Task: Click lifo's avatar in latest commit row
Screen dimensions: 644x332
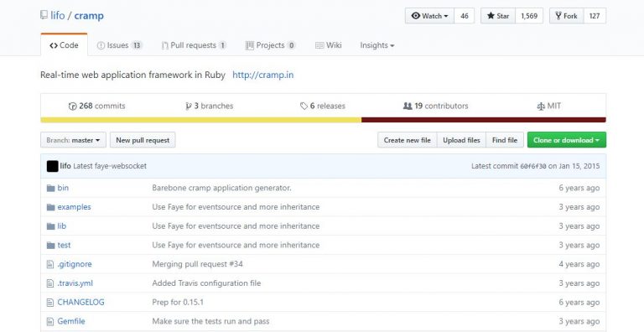Action: (52, 166)
